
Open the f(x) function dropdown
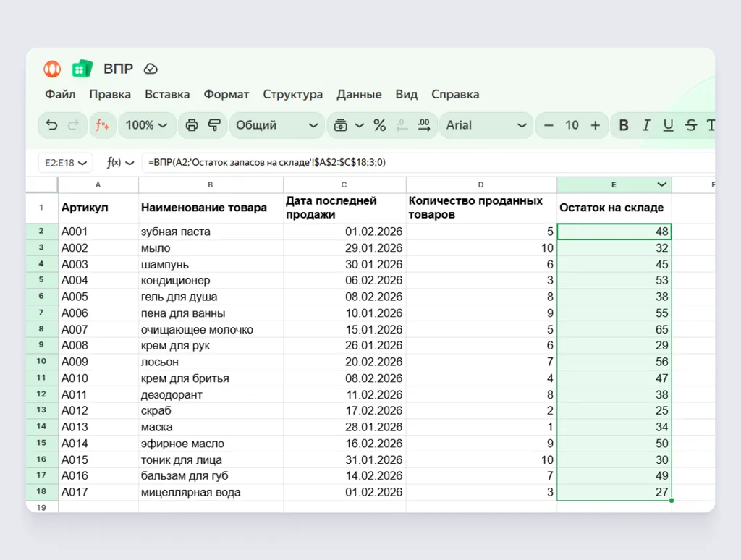click(120, 163)
